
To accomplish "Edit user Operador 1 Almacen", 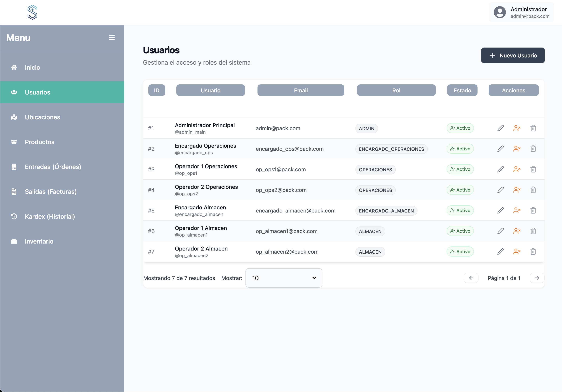I will (x=500, y=231).
